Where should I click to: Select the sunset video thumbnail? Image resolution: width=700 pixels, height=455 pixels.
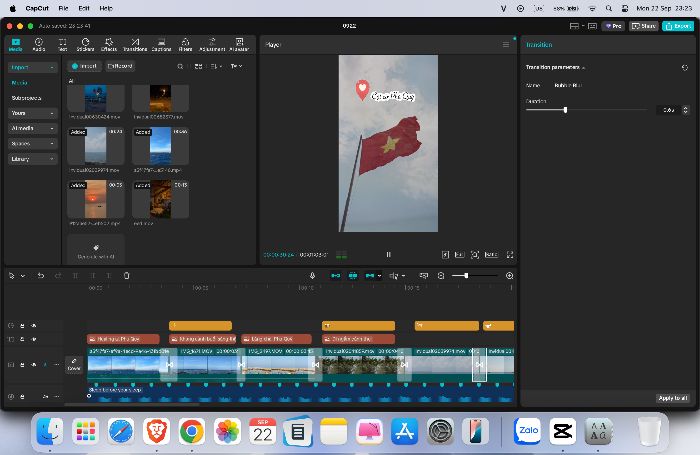coord(96,199)
